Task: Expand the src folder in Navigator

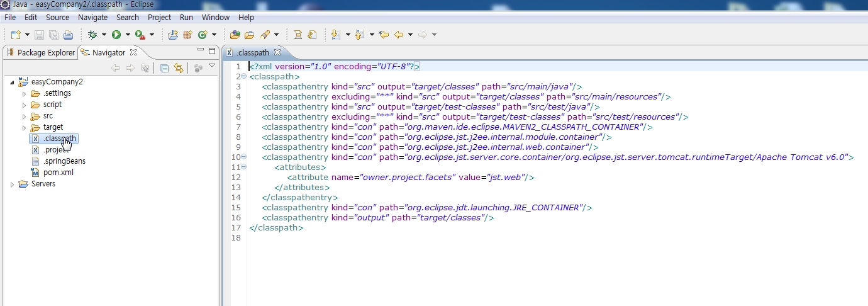Action: (x=25, y=116)
